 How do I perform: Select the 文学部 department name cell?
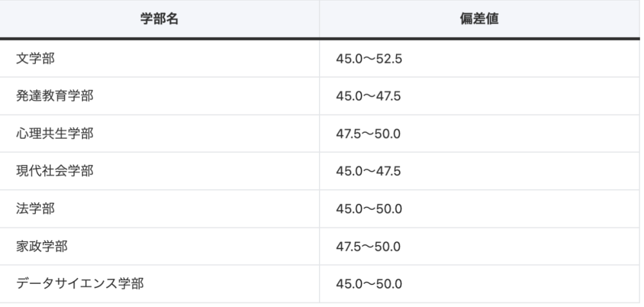pyautogui.click(x=36, y=58)
